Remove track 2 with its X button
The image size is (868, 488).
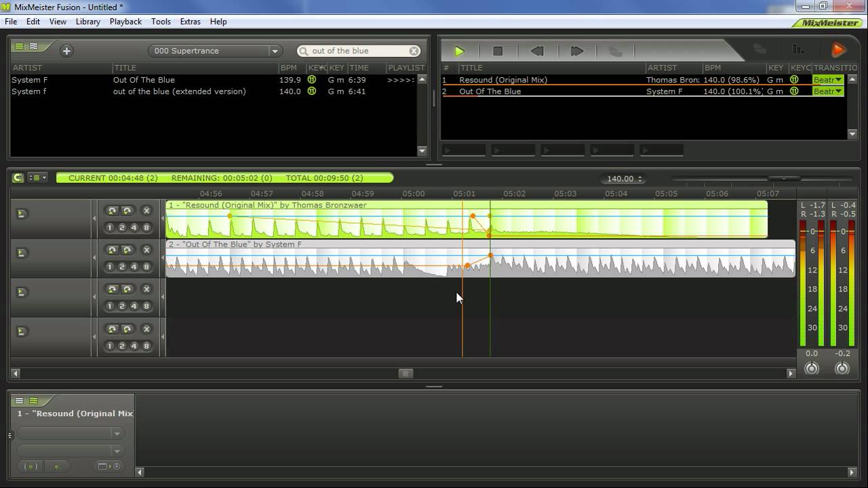click(146, 250)
